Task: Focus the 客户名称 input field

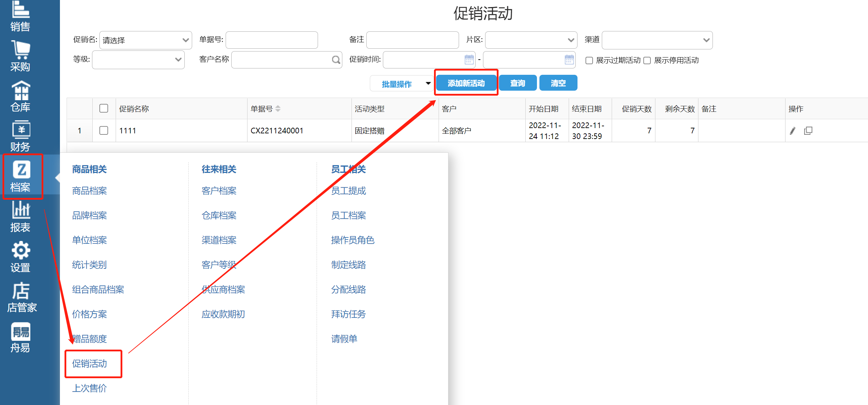Action: point(287,60)
